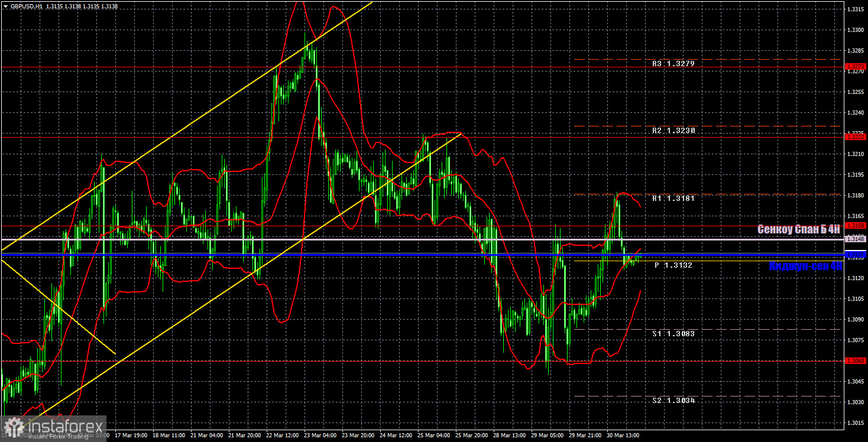The image size is (868, 442).
Task: Click the Сенкоу Спан Б 4H label
Action: (x=799, y=229)
